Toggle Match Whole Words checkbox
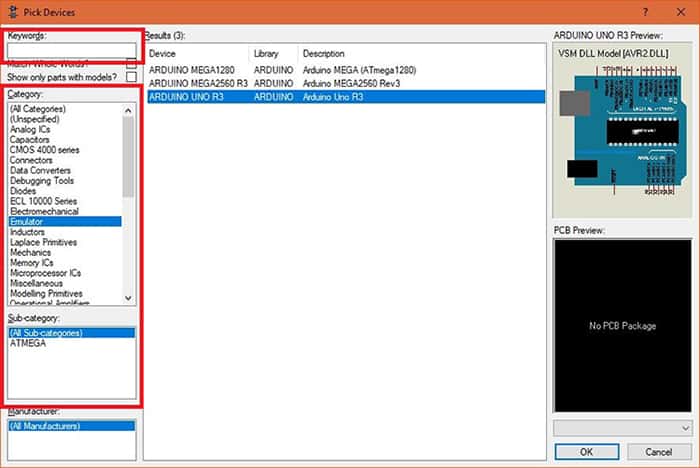The image size is (700, 468). click(x=131, y=63)
